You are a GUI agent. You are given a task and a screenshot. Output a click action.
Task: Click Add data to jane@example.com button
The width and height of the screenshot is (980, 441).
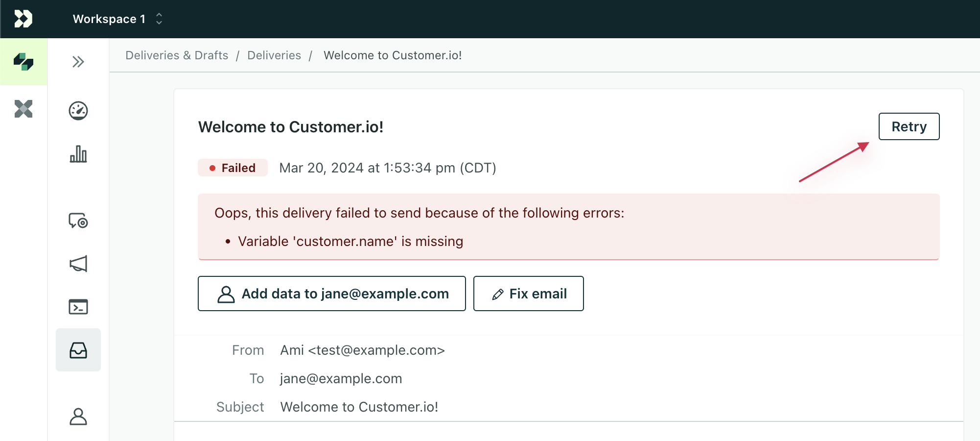coord(331,294)
